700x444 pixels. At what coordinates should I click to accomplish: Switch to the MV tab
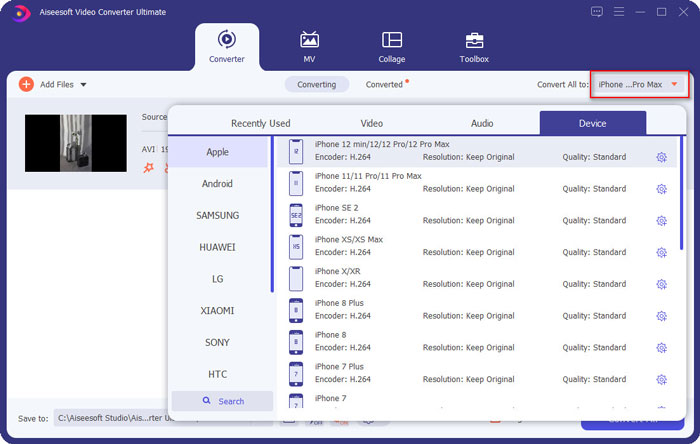pyautogui.click(x=309, y=47)
